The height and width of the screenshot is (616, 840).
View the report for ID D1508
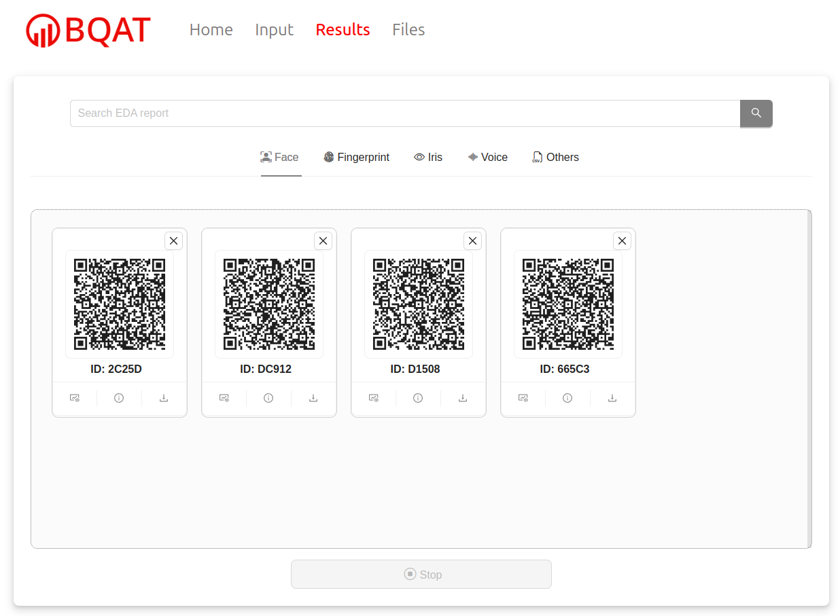click(374, 398)
